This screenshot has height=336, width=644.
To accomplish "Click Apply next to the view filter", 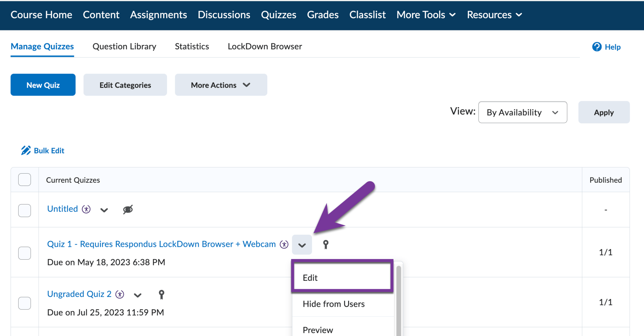I will point(603,112).
